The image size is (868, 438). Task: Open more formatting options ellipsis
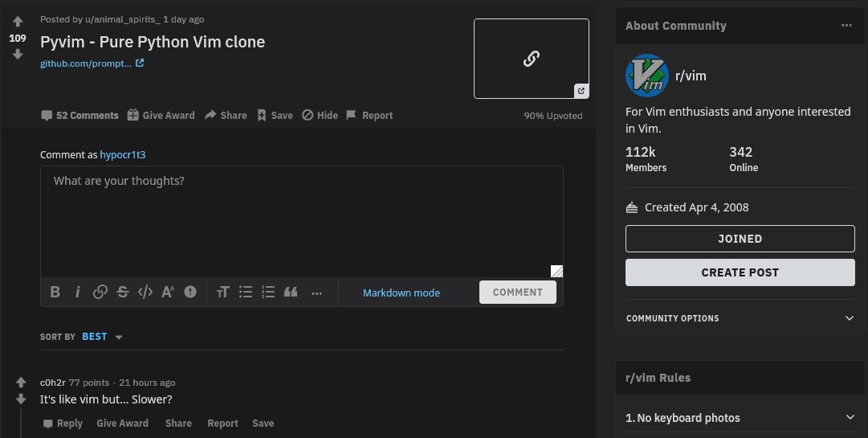[316, 293]
